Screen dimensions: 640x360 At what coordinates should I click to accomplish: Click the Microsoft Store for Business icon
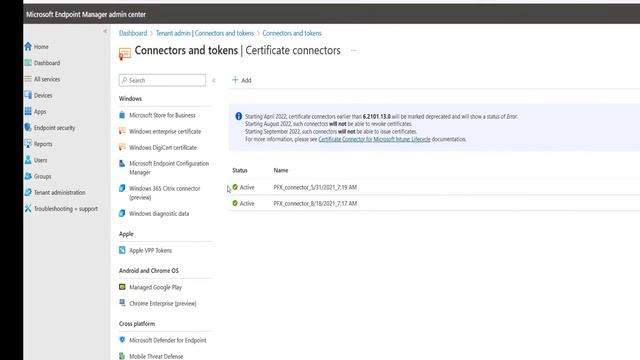point(122,115)
